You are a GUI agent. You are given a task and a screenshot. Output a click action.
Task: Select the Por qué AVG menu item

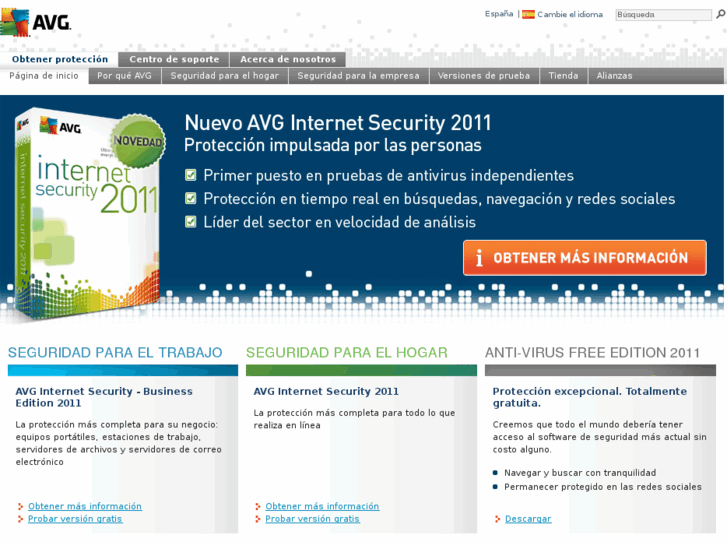124,76
